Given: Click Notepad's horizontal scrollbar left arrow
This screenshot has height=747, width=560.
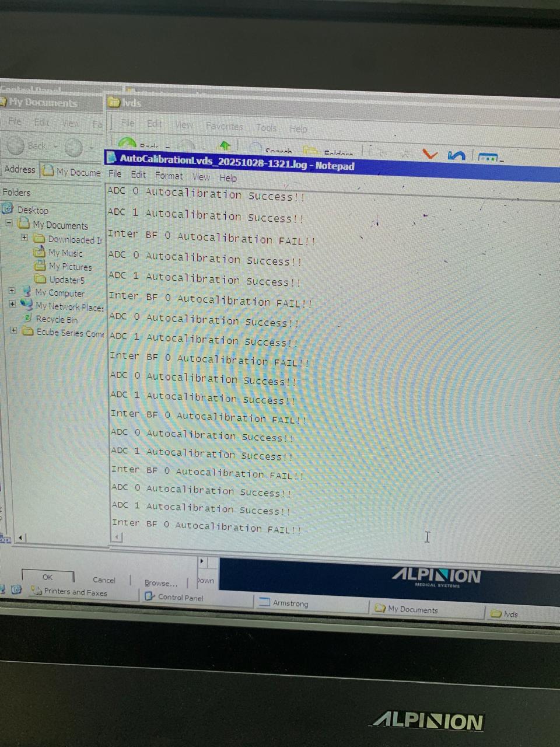Looking at the screenshot, I should (117, 537).
